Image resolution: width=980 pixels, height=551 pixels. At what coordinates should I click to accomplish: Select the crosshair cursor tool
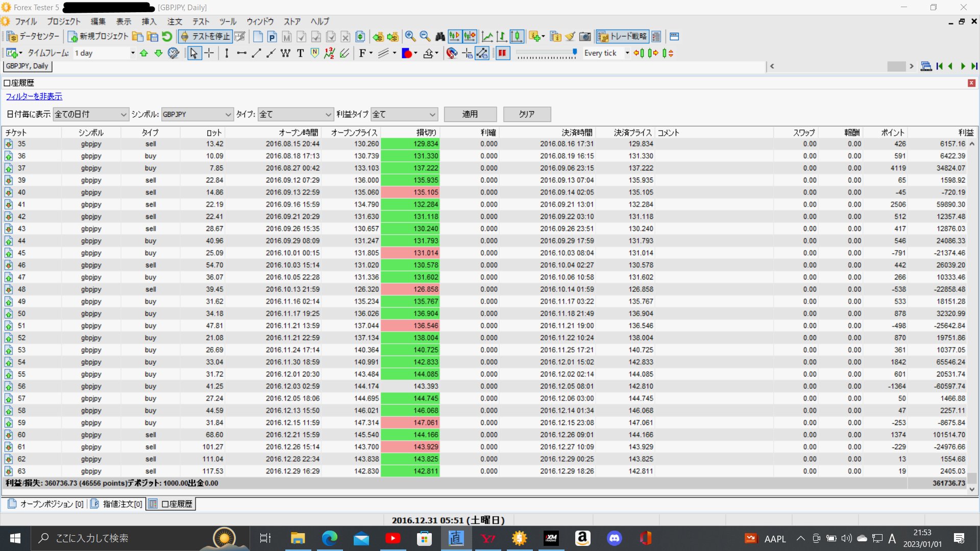tap(209, 53)
